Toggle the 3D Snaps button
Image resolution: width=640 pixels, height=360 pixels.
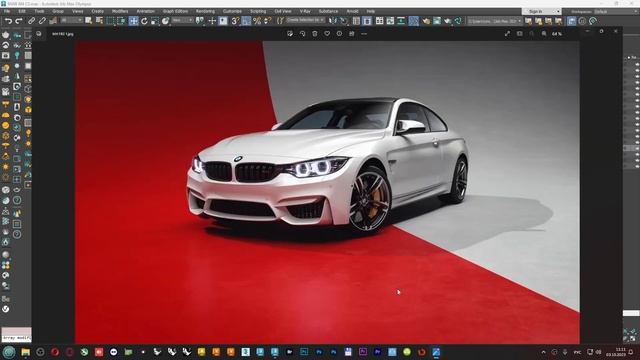click(236, 21)
